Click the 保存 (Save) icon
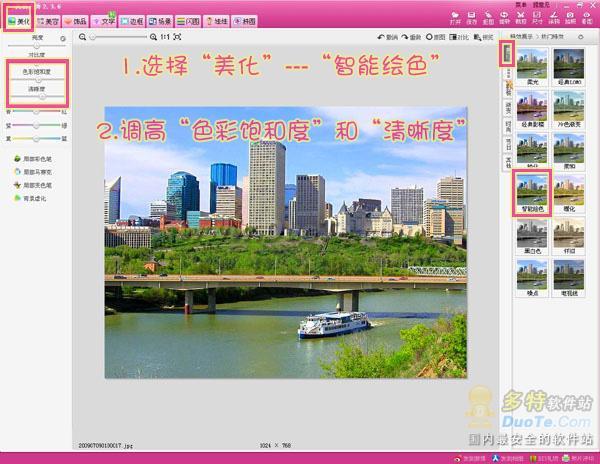This screenshot has width=600, height=464. coord(472,18)
